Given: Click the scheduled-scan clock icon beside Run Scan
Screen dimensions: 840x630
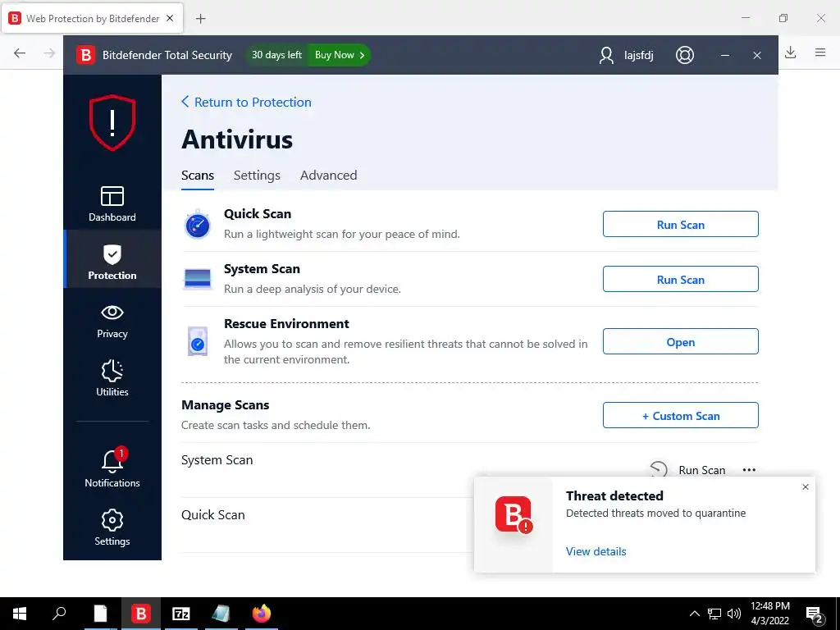Looking at the screenshot, I should coord(659,468).
